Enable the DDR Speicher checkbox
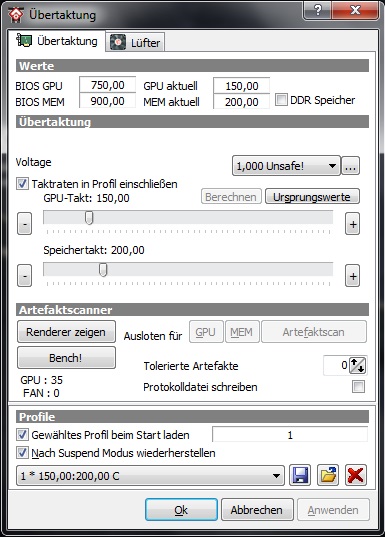 (281, 100)
